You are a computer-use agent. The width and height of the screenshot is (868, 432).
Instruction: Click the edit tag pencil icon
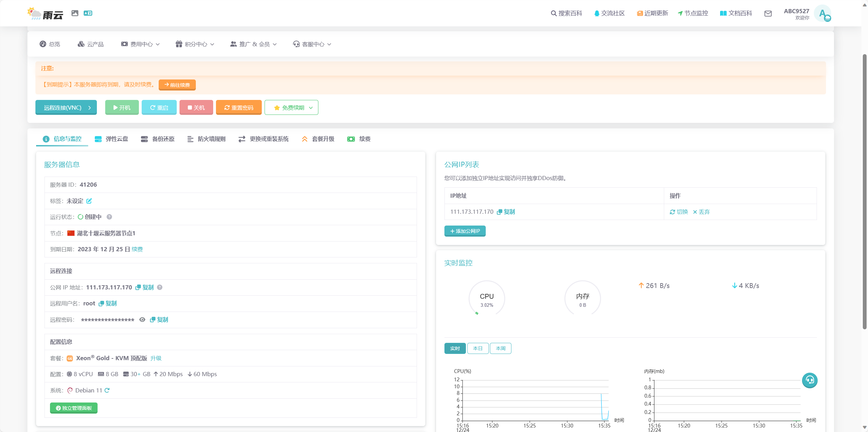(89, 201)
